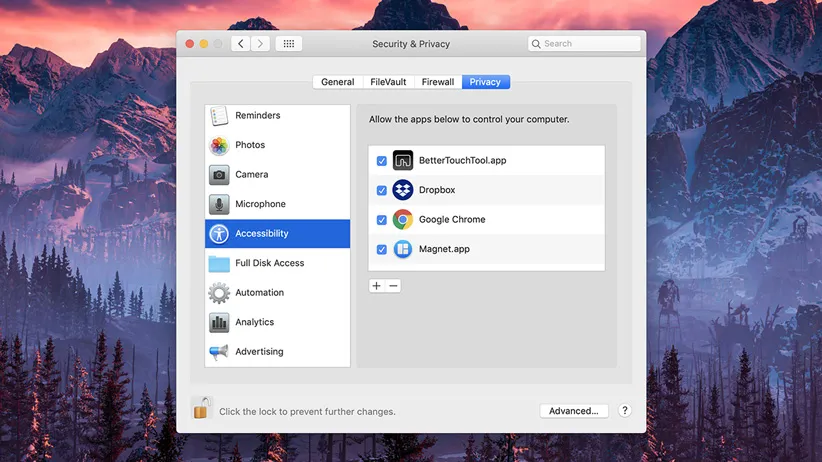Switch to the Firewall tab
The width and height of the screenshot is (822, 462).
click(437, 82)
